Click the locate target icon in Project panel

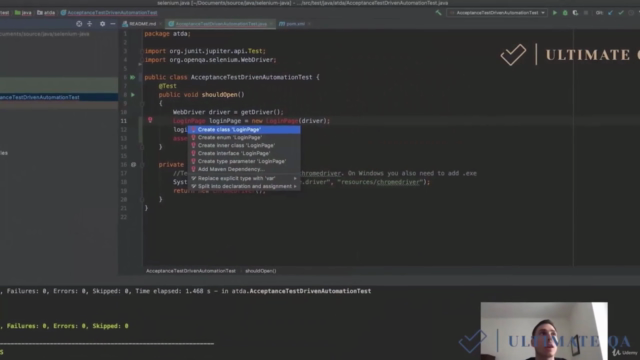(79, 24)
